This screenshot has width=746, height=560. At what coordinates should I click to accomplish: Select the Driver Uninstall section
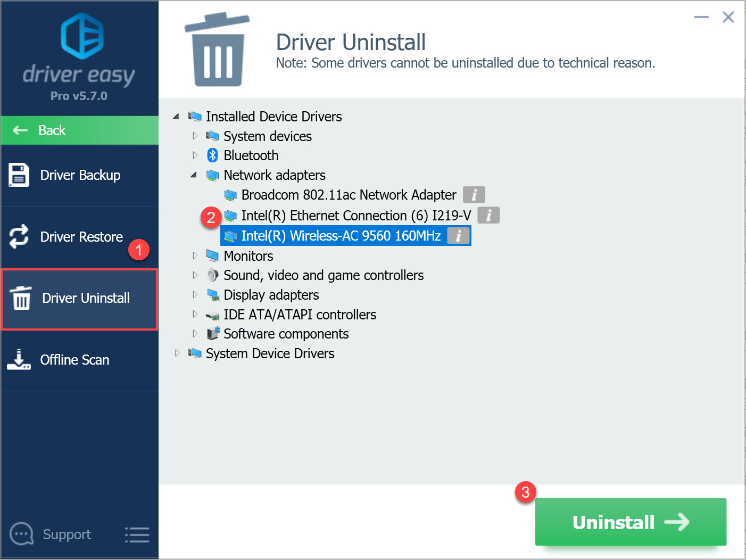point(80,299)
